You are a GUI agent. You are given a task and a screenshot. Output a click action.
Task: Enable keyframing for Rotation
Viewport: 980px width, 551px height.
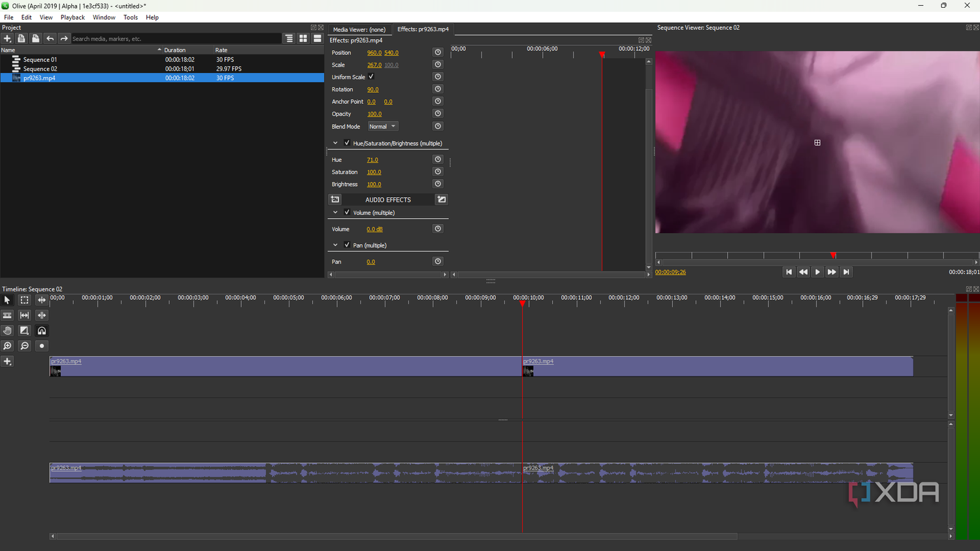point(438,89)
